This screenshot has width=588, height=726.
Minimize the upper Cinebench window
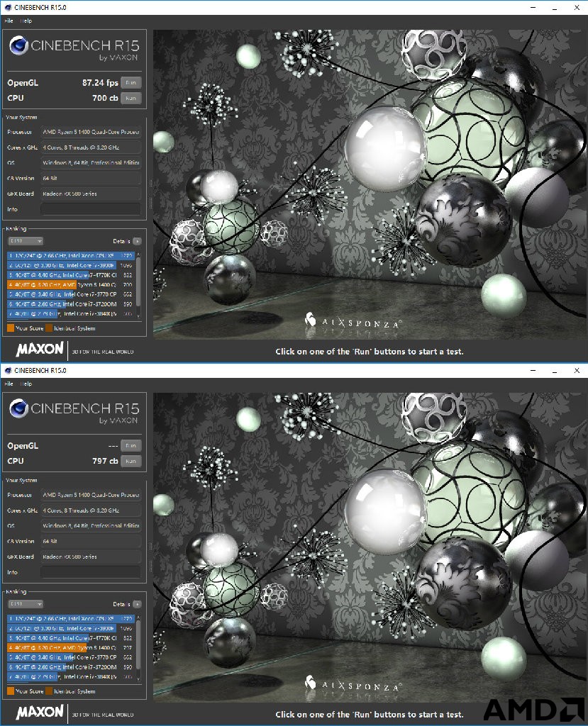[533, 7]
